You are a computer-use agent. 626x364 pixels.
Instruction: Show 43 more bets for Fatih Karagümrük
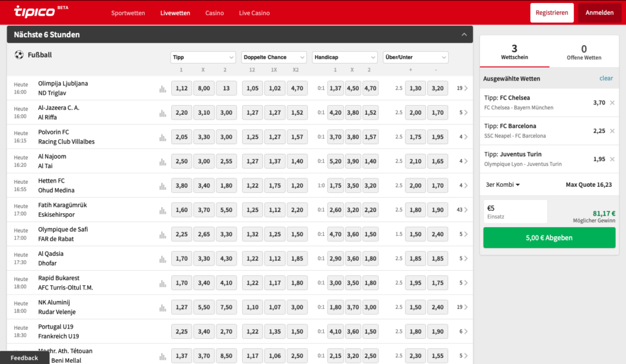[462, 209]
